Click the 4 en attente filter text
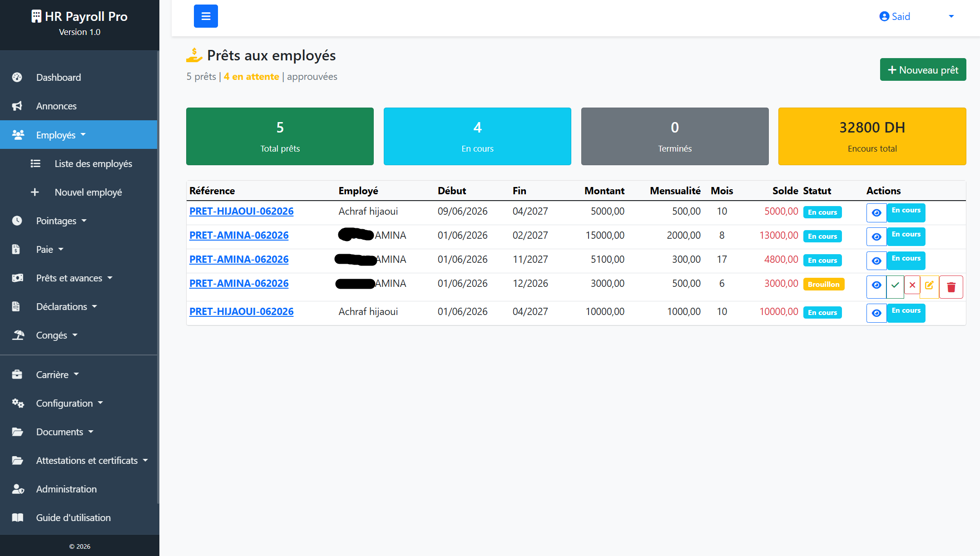This screenshot has height=556, width=980. [252, 76]
